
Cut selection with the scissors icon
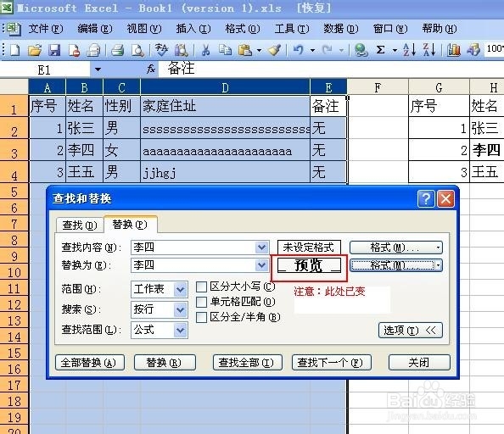tap(205, 50)
